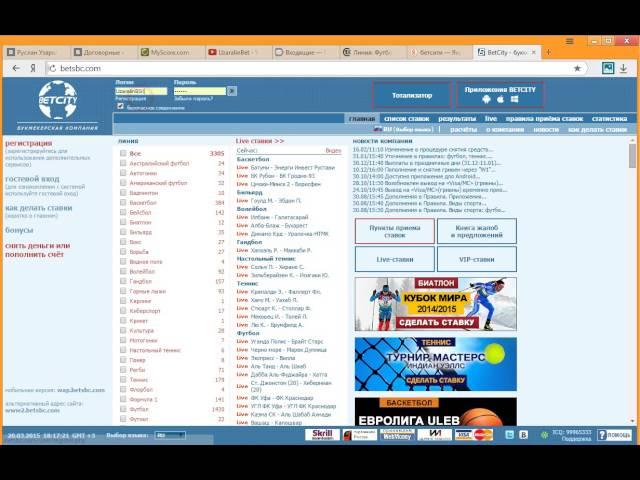
Task: Check the 'Все' checkbox in line list
Action: pos(123,153)
